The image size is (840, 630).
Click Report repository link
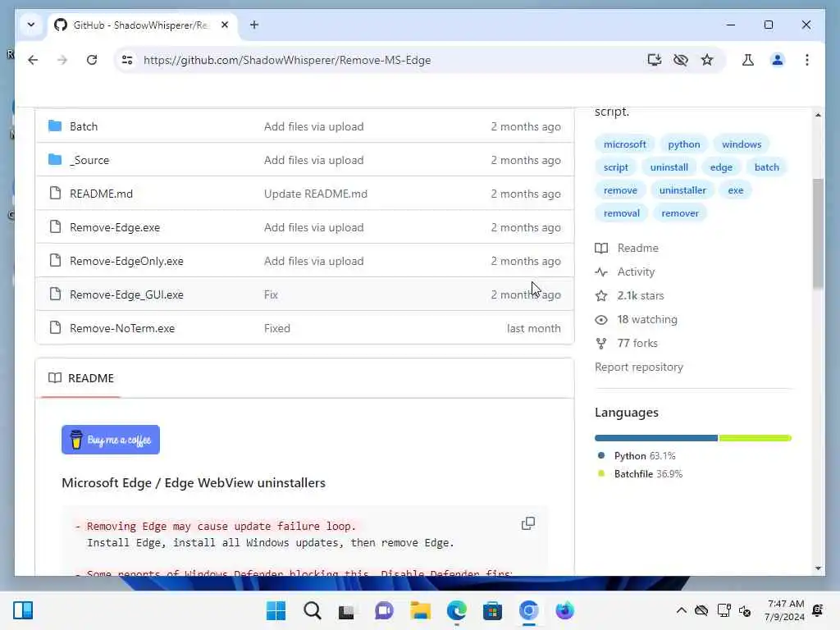pyautogui.click(x=638, y=367)
